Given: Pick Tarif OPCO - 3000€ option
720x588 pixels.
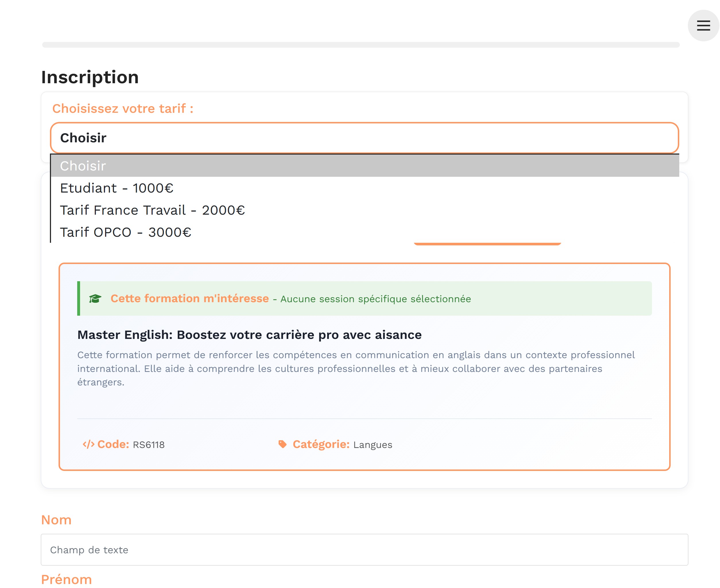Looking at the screenshot, I should pos(125,232).
